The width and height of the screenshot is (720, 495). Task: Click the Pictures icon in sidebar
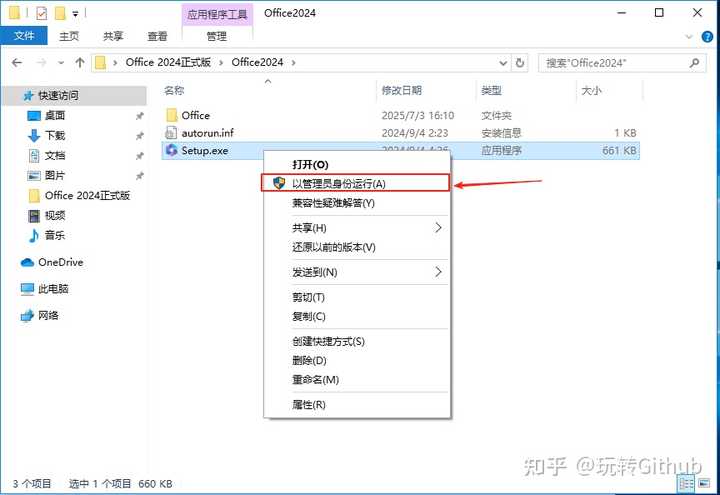coord(34,175)
